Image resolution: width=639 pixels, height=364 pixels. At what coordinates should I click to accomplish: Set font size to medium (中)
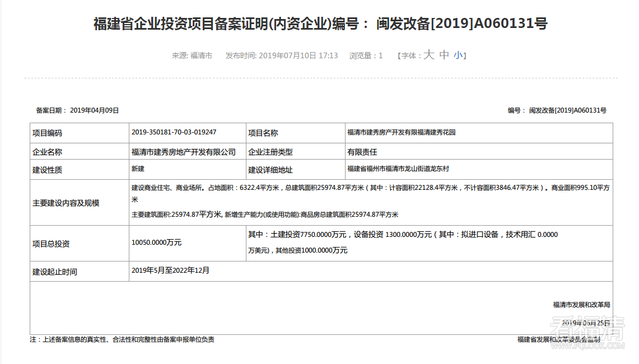(444, 55)
